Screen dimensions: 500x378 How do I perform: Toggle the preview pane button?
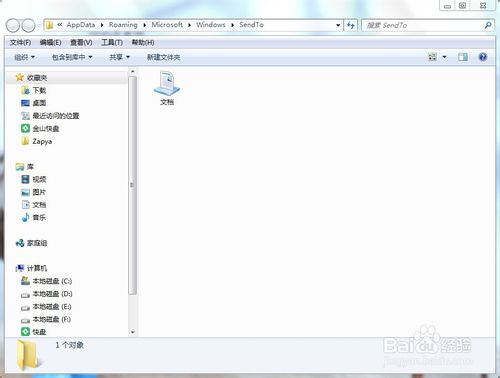point(463,57)
